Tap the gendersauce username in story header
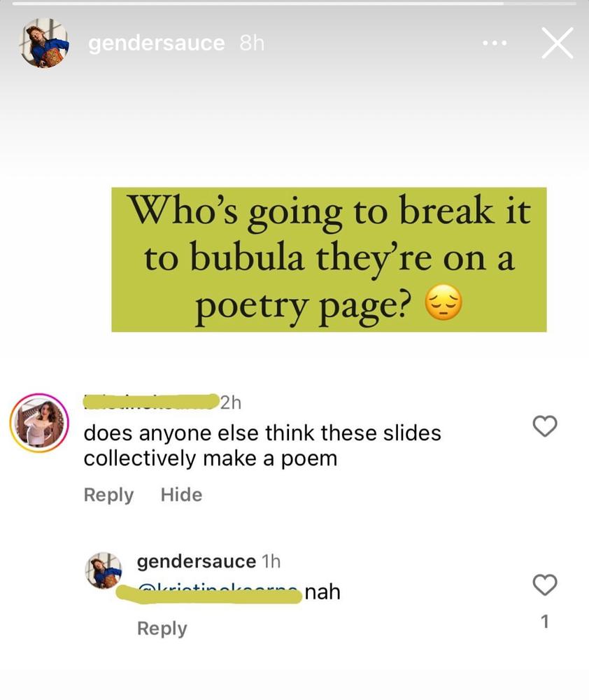The image size is (589, 700). click(x=156, y=43)
